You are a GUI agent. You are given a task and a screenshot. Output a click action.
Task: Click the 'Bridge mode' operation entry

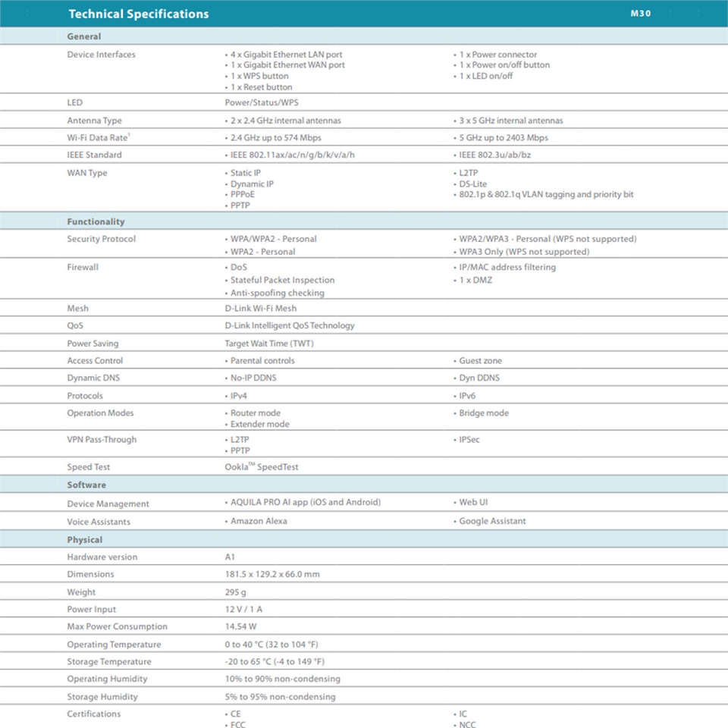point(484,413)
